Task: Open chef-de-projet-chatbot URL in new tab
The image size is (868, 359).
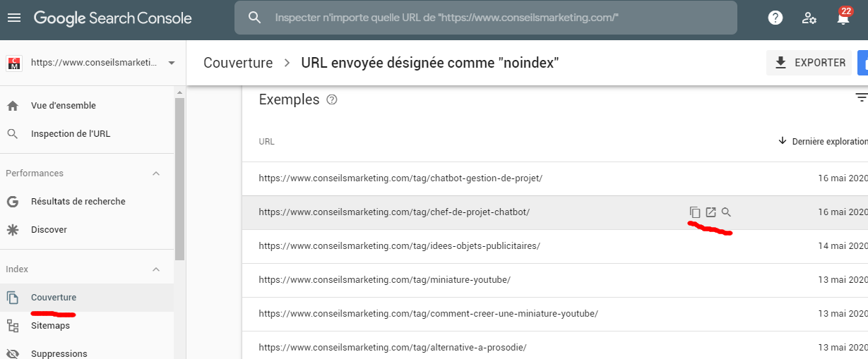Action: [711, 212]
